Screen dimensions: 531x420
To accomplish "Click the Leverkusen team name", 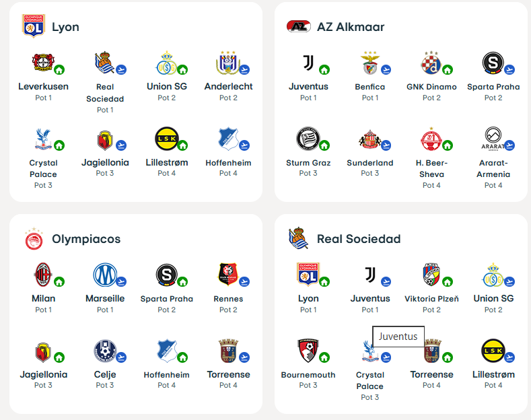I will pyautogui.click(x=43, y=86).
